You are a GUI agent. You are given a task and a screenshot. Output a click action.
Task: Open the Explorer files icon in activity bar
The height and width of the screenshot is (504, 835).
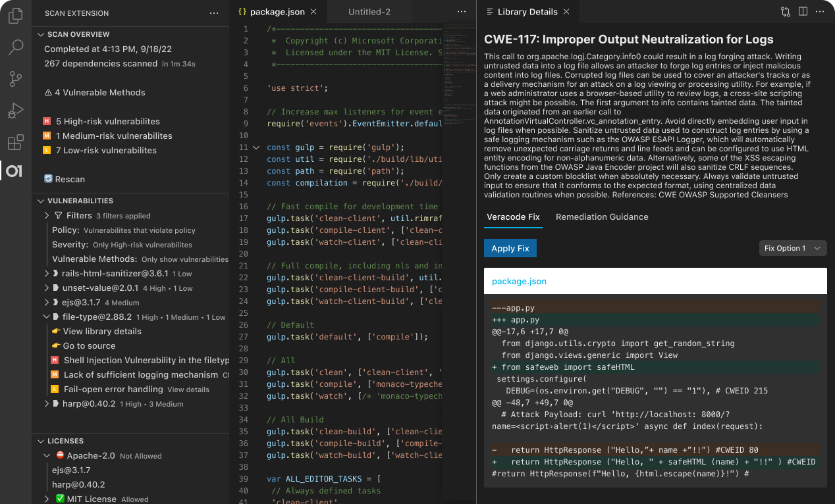(x=15, y=16)
